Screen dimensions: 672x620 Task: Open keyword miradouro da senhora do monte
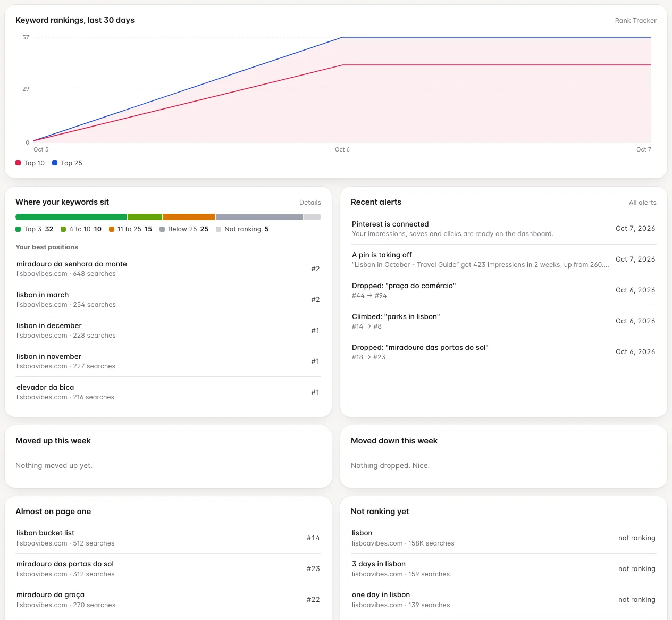click(168, 269)
